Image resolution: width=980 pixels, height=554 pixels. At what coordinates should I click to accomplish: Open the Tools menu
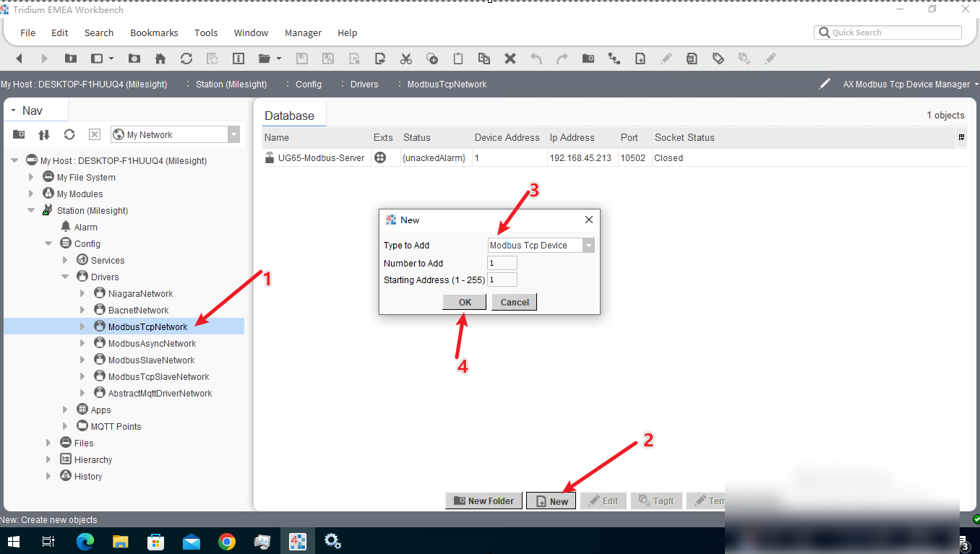pos(206,33)
